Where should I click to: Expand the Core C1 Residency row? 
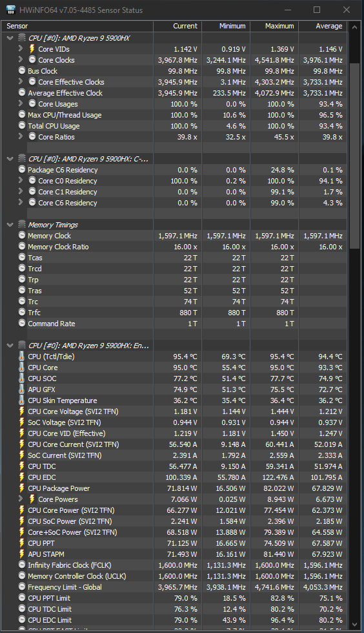click(x=21, y=191)
